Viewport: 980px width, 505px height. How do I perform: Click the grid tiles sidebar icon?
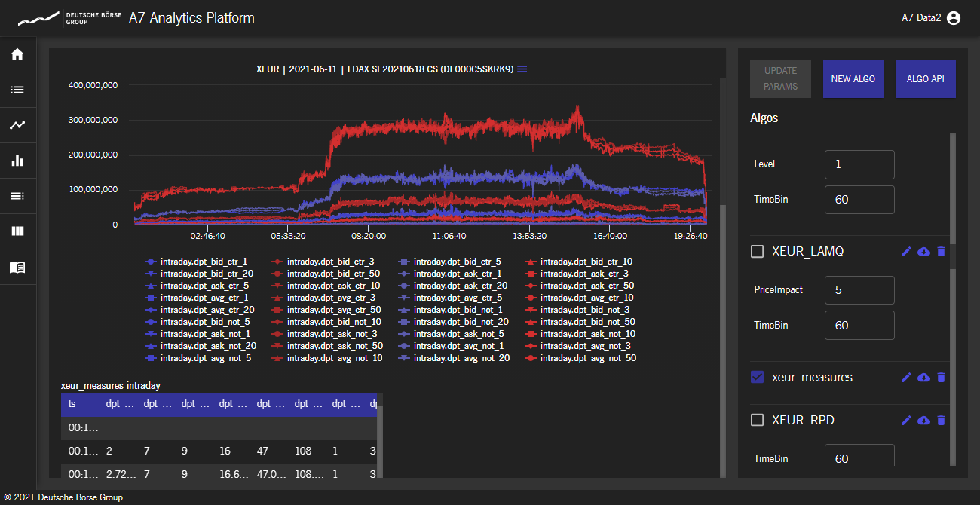[17, 231]
